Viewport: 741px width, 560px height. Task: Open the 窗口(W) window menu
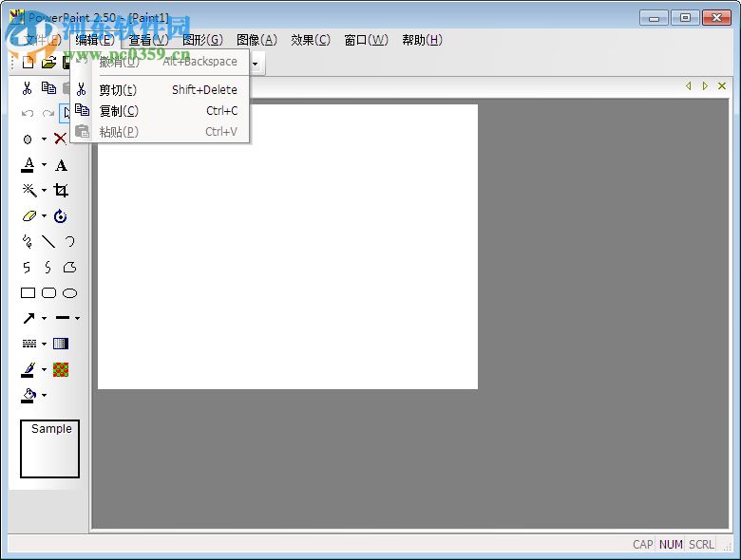point(367,40)
